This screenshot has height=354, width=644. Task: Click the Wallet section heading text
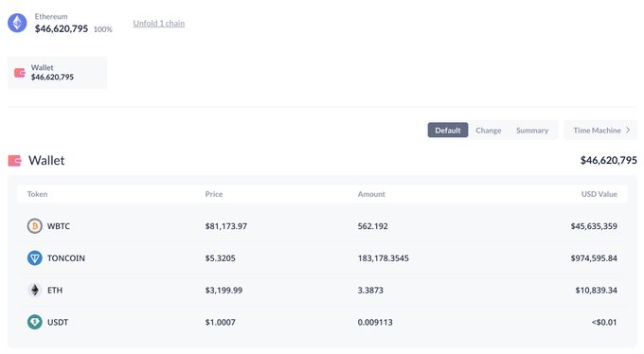[46, 160]
